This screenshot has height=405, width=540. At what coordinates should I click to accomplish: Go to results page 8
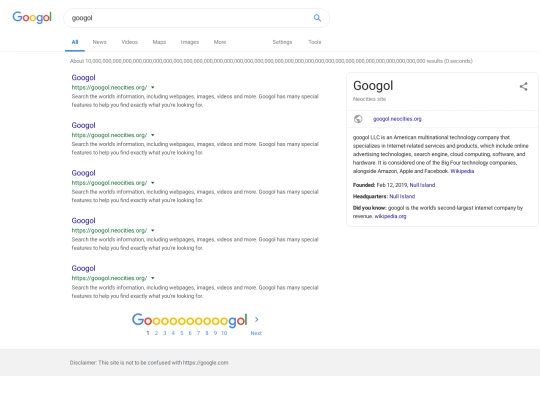tap(207, 333)
